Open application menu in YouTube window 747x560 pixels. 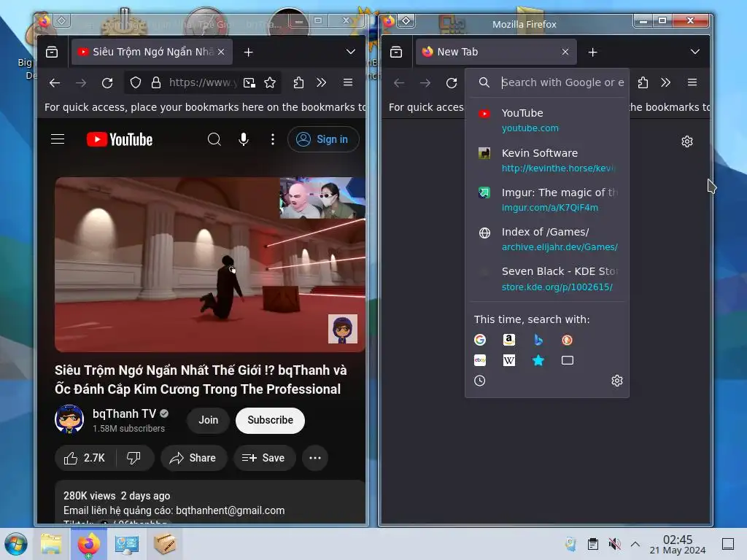click(x=348, y=82)
